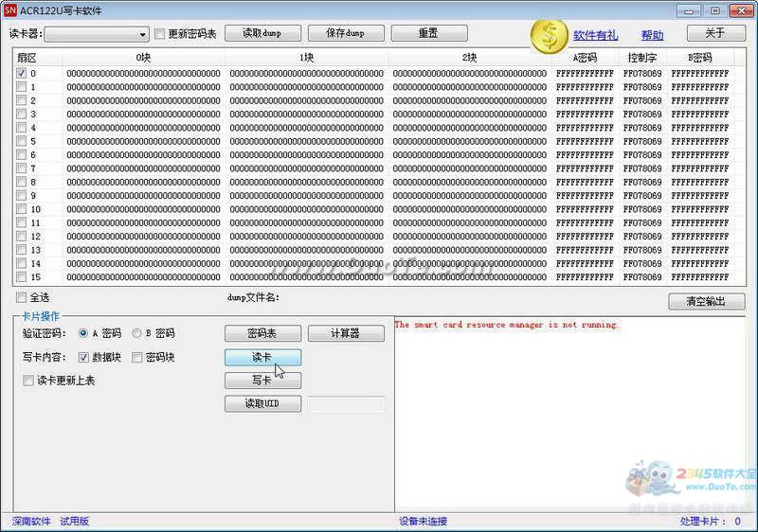This screenshot has height=532, width=758.
Task: Check the sector 15 checkbox
Action: tap(21, 276)
